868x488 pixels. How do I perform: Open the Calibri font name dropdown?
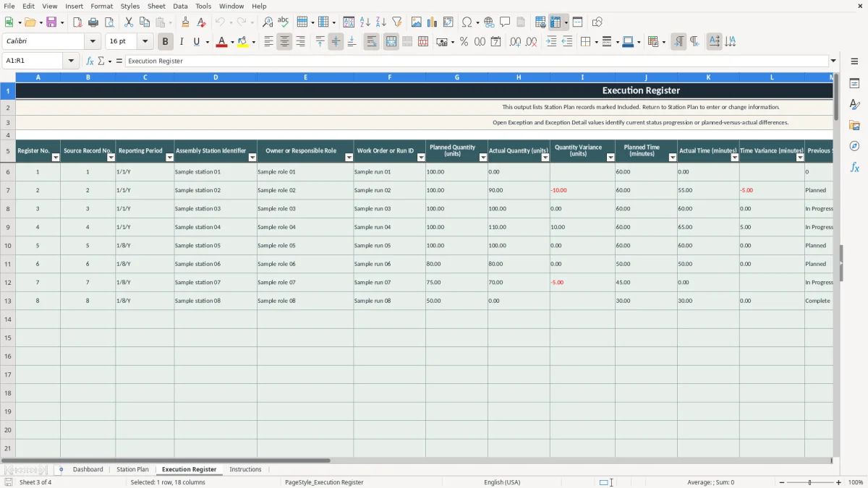point(93,42)
